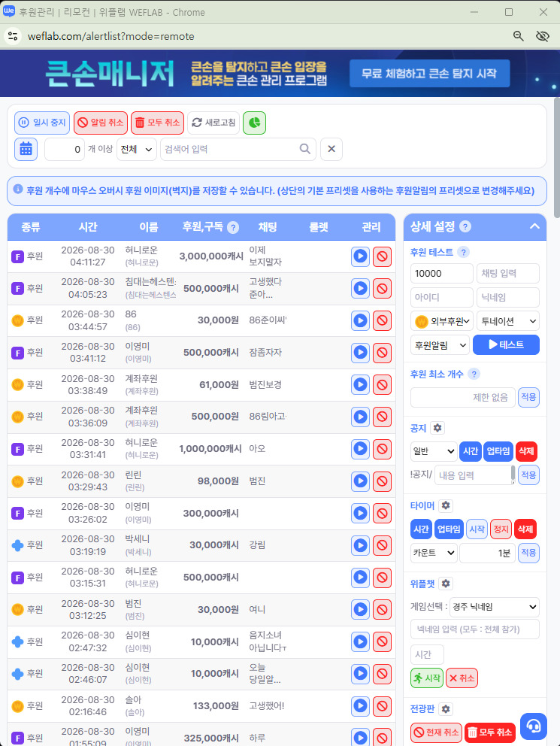The height and width of the screenshot is (746, 560).
Task: Open the 위플챗 settings gear
Action: (446, 584)
